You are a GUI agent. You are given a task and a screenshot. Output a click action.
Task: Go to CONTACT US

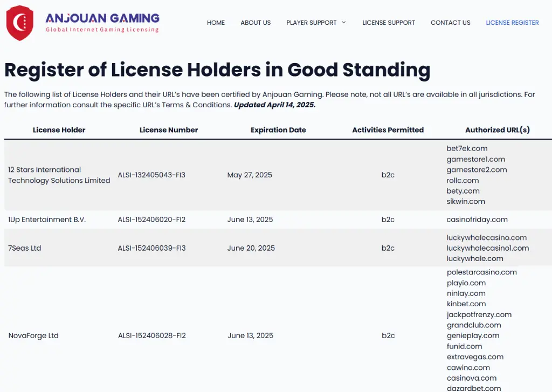pos(450,23)
